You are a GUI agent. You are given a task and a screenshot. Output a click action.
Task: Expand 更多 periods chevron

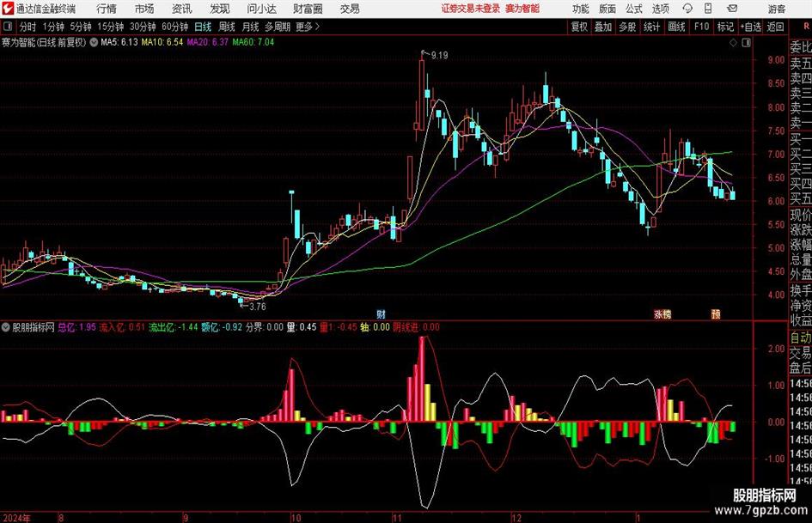click(x=317, y=27)
